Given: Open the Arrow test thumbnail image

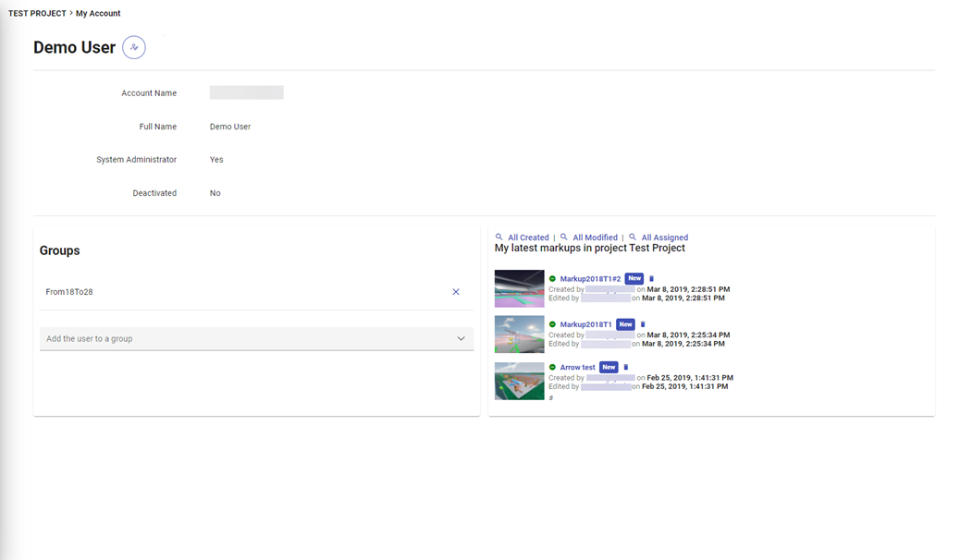Looking at the screenshot, I should pos(519,381).
